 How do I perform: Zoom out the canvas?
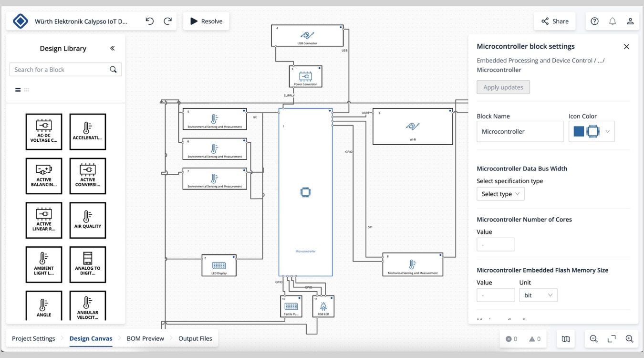click(x=593, y=339)
